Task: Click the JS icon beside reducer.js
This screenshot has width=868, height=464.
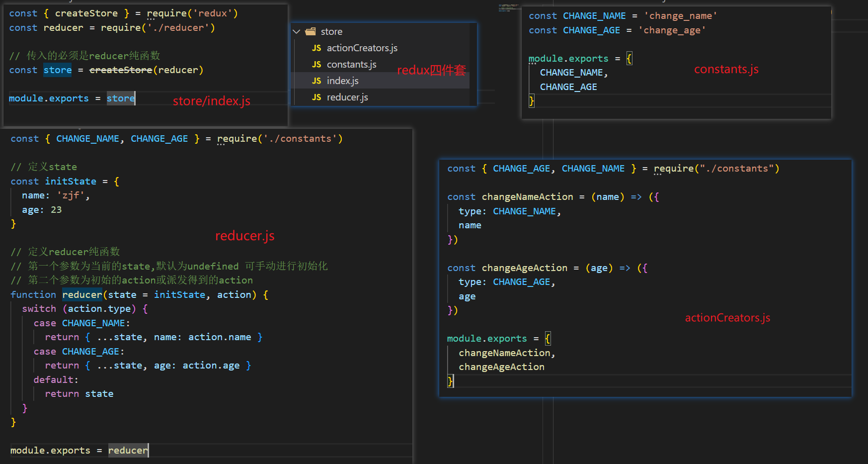Action: click(316, 97)
